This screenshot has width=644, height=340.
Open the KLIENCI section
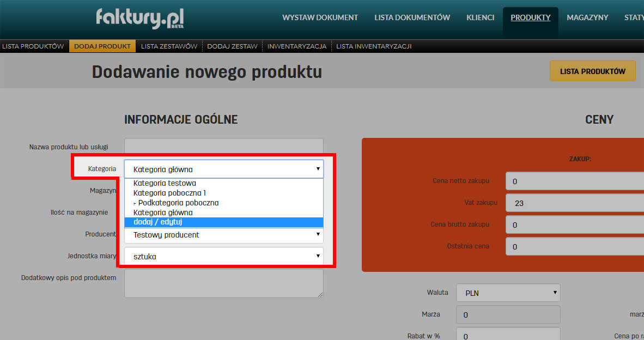point(480,17)
